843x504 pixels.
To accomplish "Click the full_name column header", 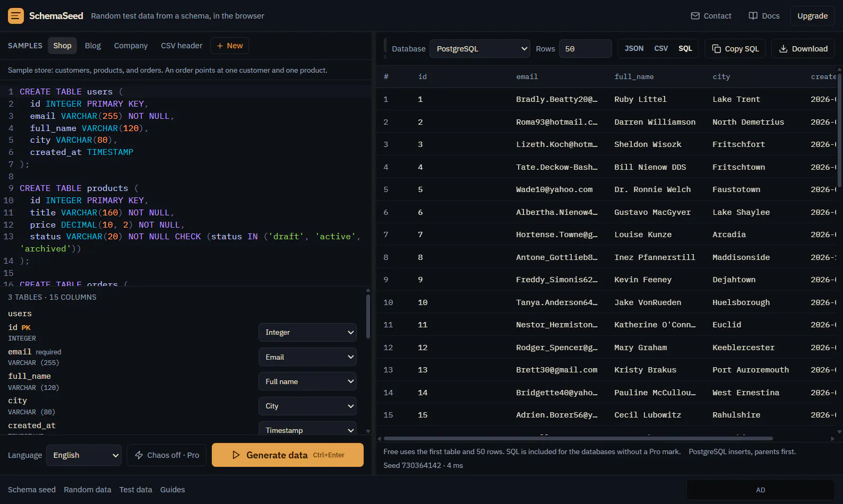I will [634, 77].
